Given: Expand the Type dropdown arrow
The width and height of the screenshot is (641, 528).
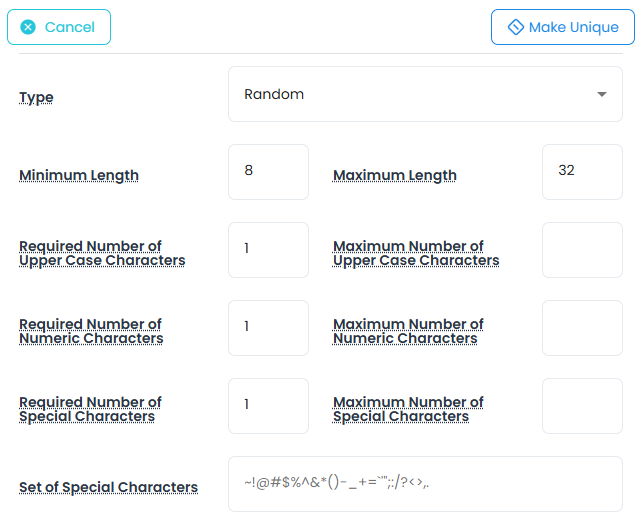Looking at the screenshot, I should (602, 94).
